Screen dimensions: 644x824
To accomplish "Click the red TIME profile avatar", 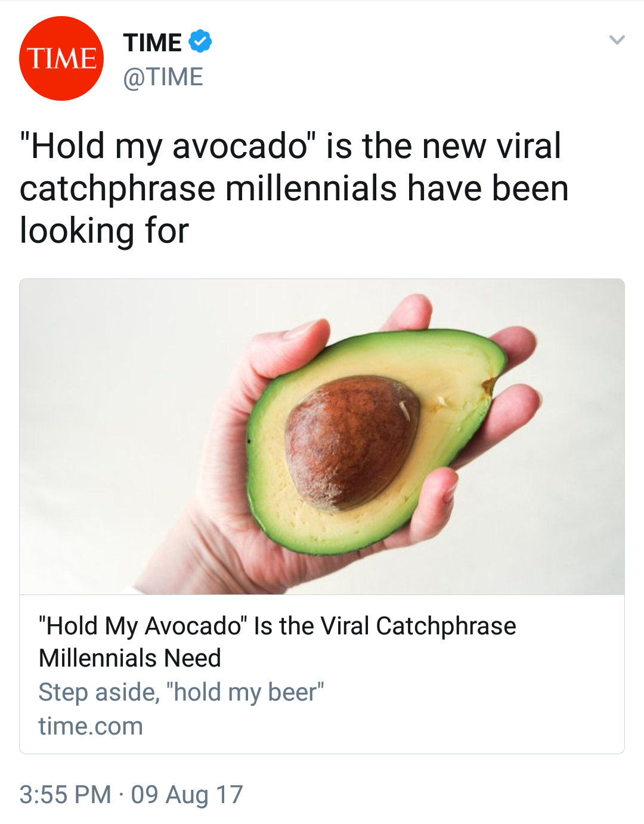I will [61, 58].
